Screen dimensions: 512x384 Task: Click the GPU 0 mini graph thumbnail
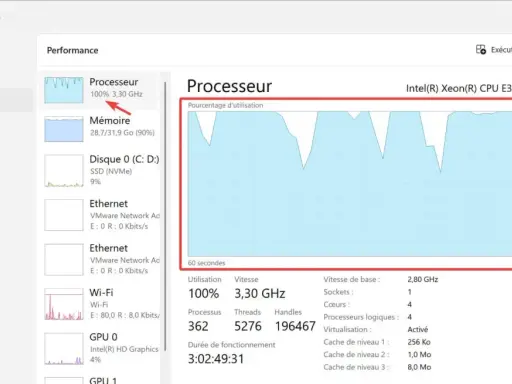click(x=64, y=348)
